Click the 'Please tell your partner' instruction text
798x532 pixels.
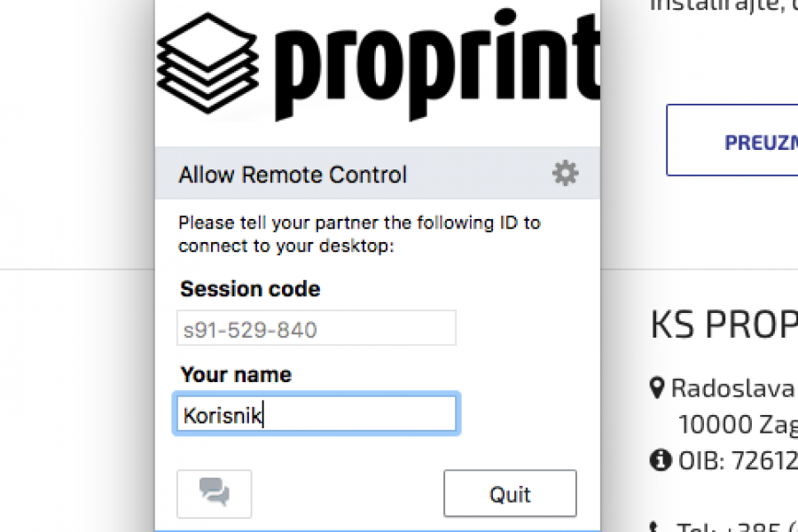tap(358, 234)
